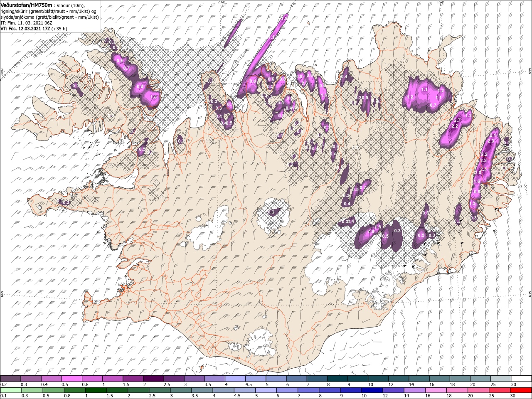
Task: Click the 2.0 snowfall label on the map
Action: pos(478,172)
